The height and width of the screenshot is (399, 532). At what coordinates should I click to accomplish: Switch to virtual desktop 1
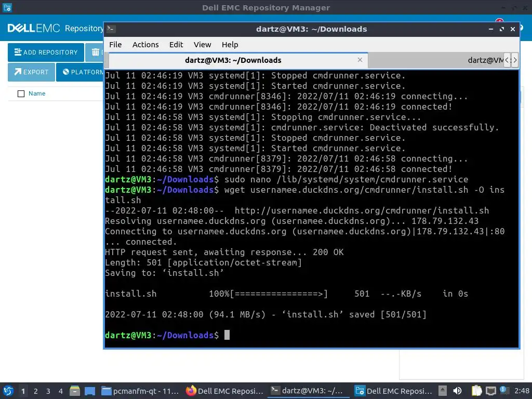[x=23, y=391]
